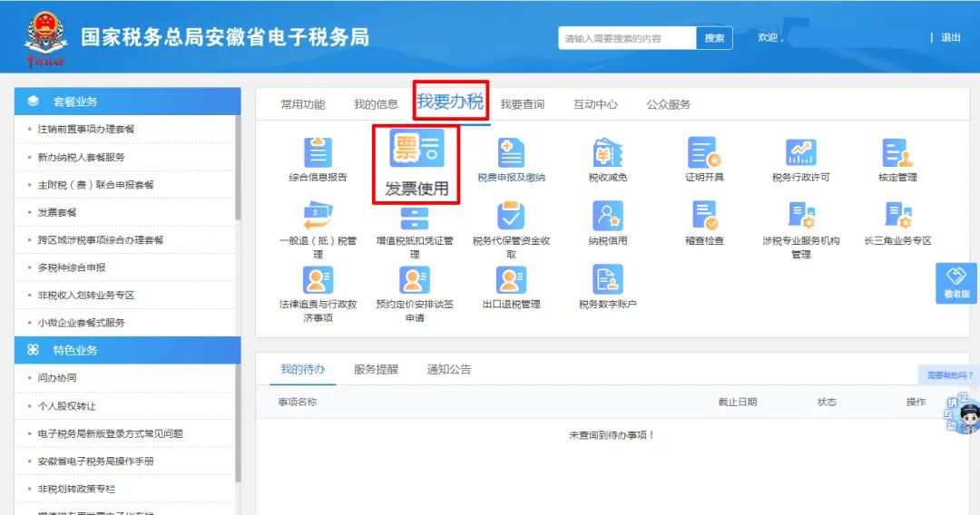This screenshot has height=515, width=980.
Task: Switch to the 常用功能 tab
Action: tap(303, 104)
